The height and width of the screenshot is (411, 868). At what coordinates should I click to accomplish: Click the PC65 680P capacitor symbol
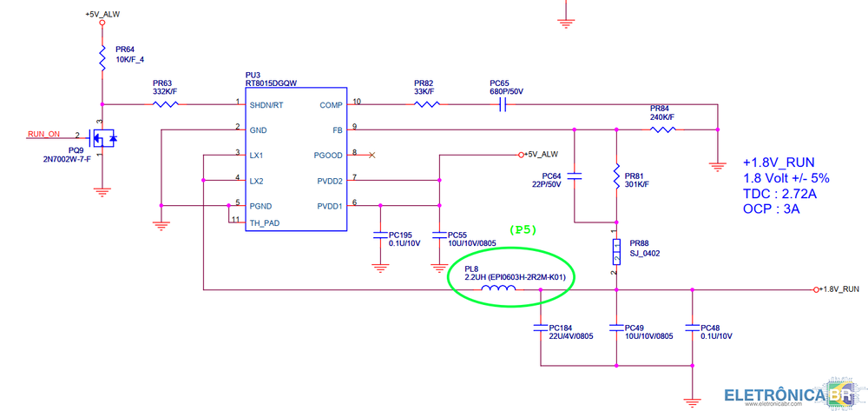tap(502, 104)
